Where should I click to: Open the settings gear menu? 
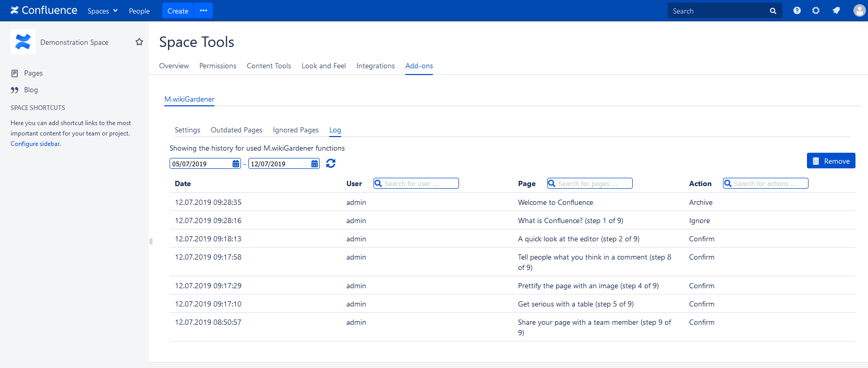point(816,10)
